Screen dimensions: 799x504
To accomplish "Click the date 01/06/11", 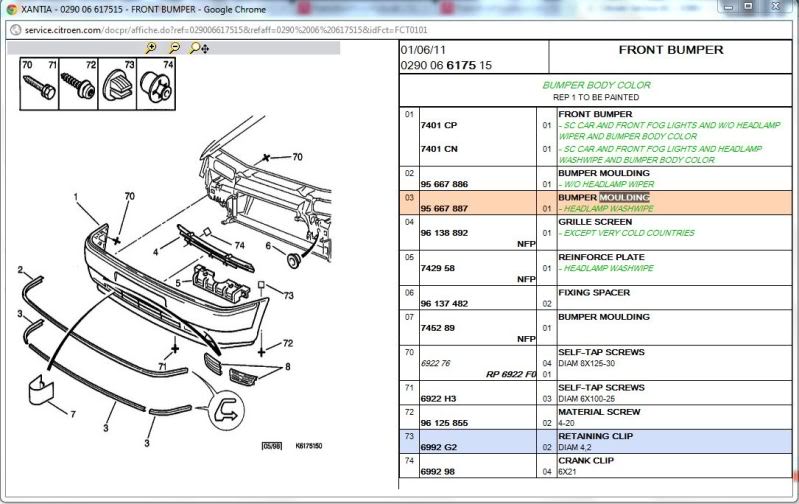I will click(x=423, y=50).
